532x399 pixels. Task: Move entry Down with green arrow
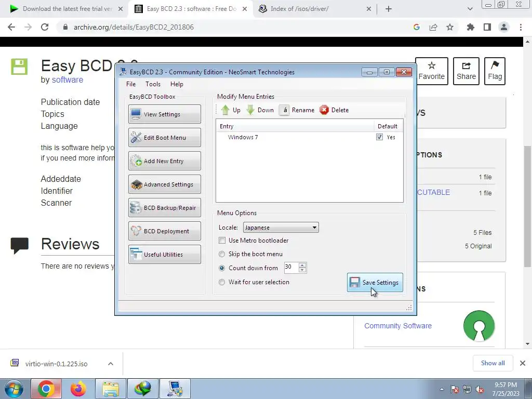pyautogui.click(x=260, y=110)
